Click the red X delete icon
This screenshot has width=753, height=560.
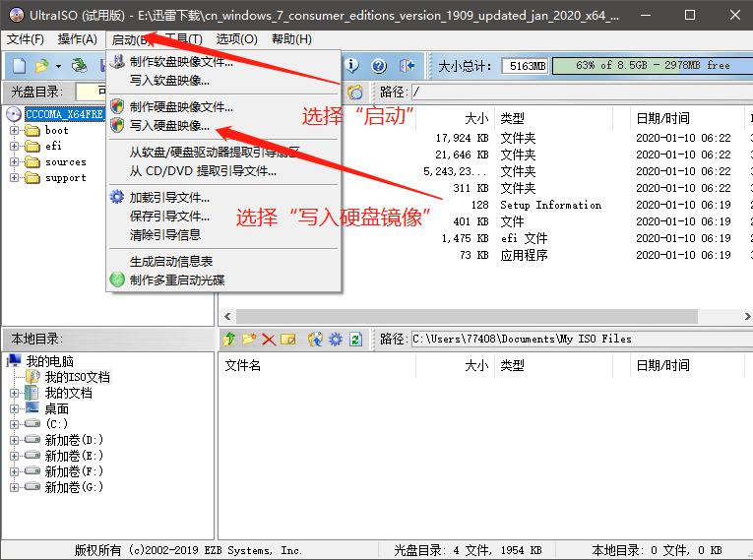click(x=269, y=340)
